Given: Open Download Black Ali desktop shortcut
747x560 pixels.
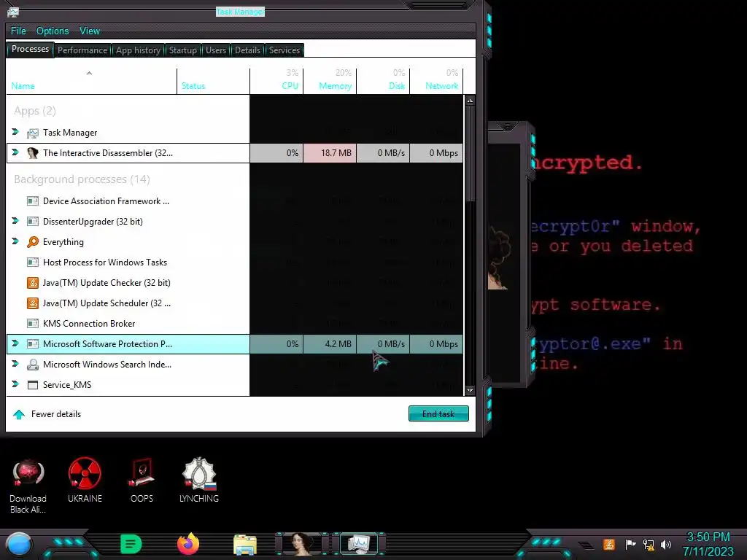Looking at the screenshot, I should point(28,486).
